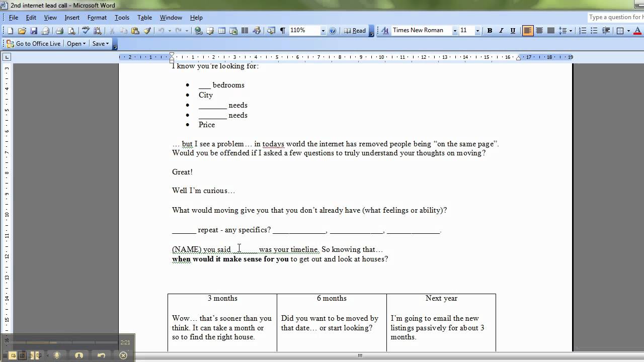Open Tables and Borders toolbar
The image size is (644, 362).
click(x=210, y=31)
